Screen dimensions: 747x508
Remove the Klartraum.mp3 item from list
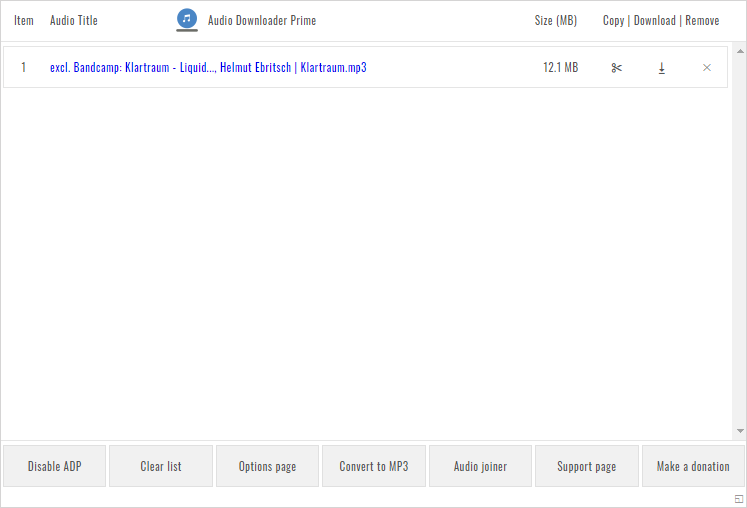[707, 68]
